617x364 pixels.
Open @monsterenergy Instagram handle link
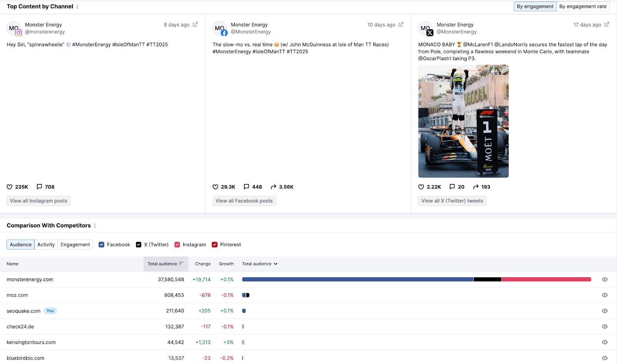[x=45, y=32]
